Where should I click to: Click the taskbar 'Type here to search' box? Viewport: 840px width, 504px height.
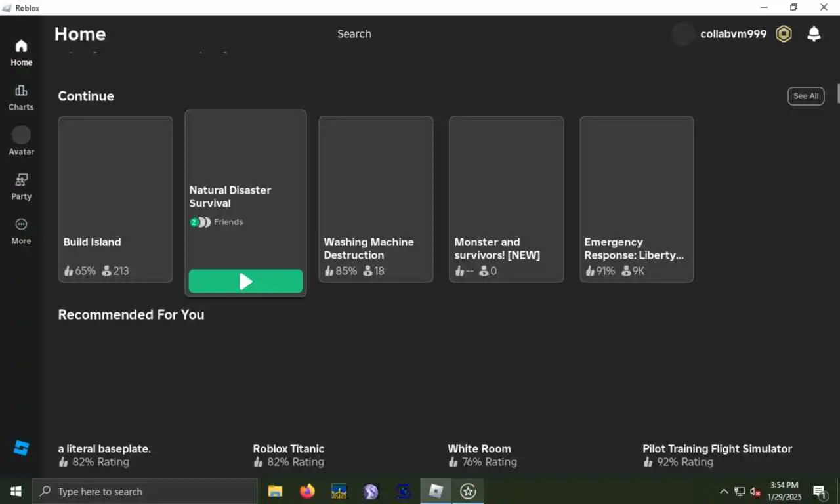tap(144, 491)
